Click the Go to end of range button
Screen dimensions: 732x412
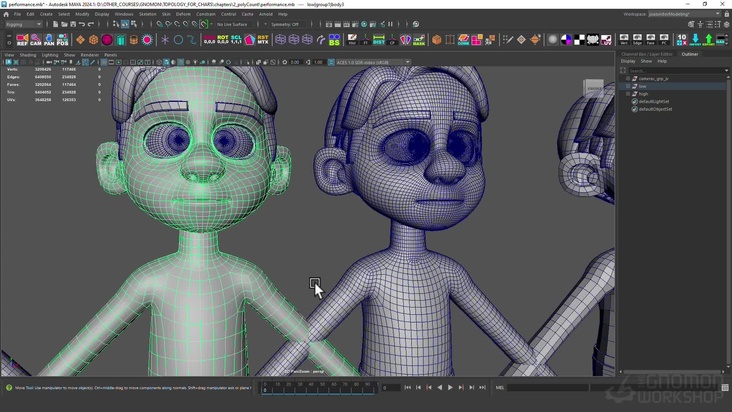point(482,387)
